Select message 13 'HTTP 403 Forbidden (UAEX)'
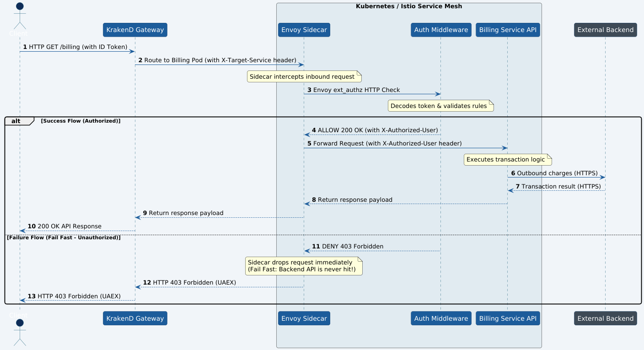Image resolution: width=644 pixels, height=350 pixels. [x=79, y=296]
